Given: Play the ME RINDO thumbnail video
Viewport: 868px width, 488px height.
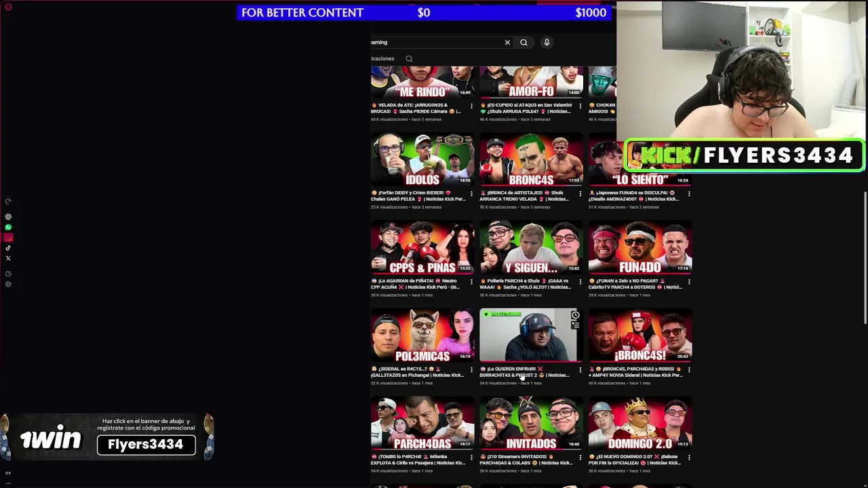Looking at the screenshot, I should (422, 82).
